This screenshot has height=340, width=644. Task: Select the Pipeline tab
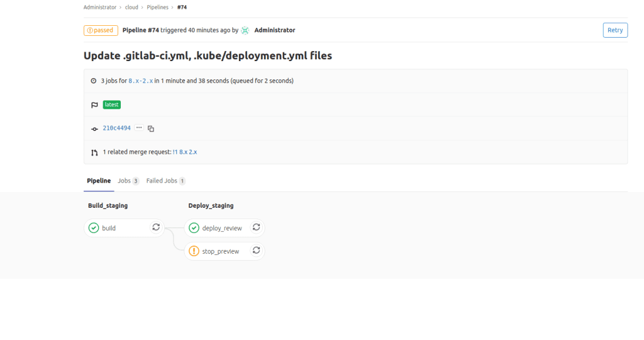click(99, 181)
